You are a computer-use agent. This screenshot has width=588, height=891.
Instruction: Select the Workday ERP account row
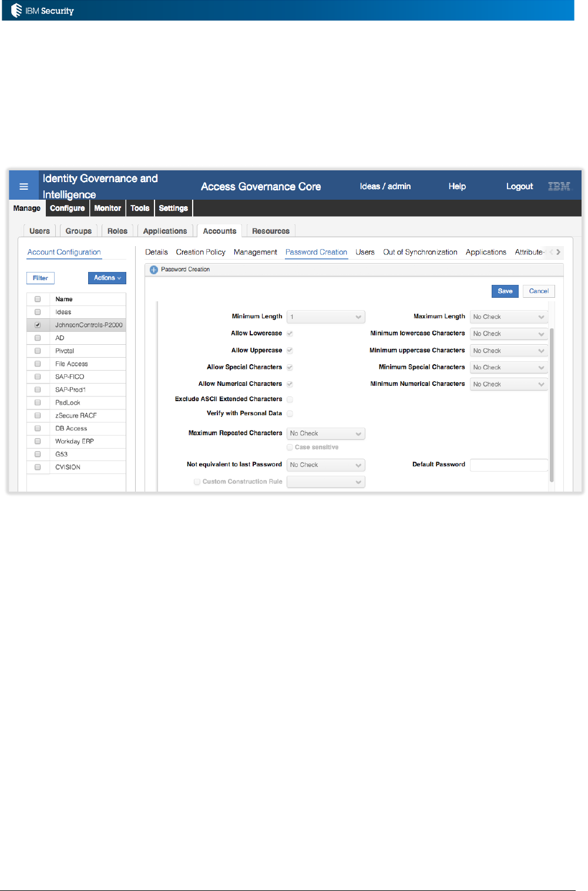pos(76,441)
